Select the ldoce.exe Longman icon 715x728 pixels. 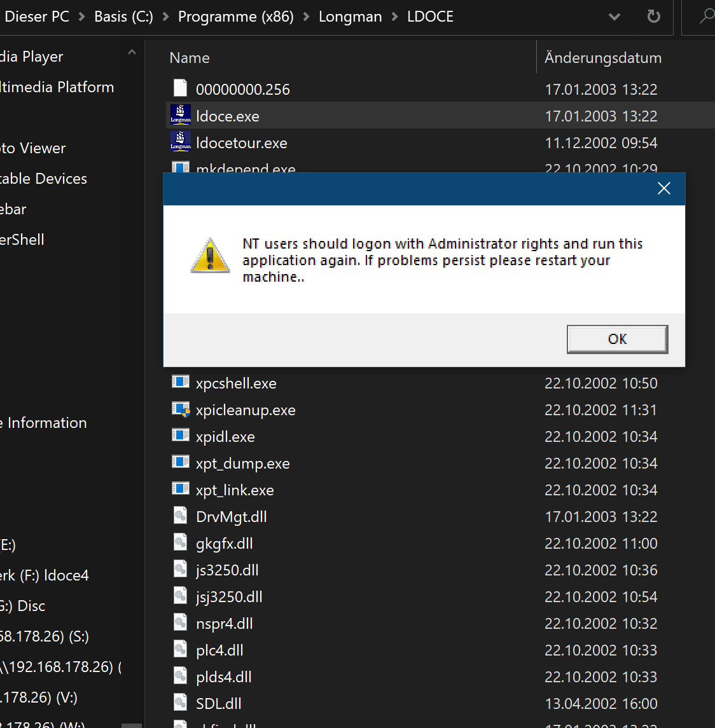click(x=180, y=115)
